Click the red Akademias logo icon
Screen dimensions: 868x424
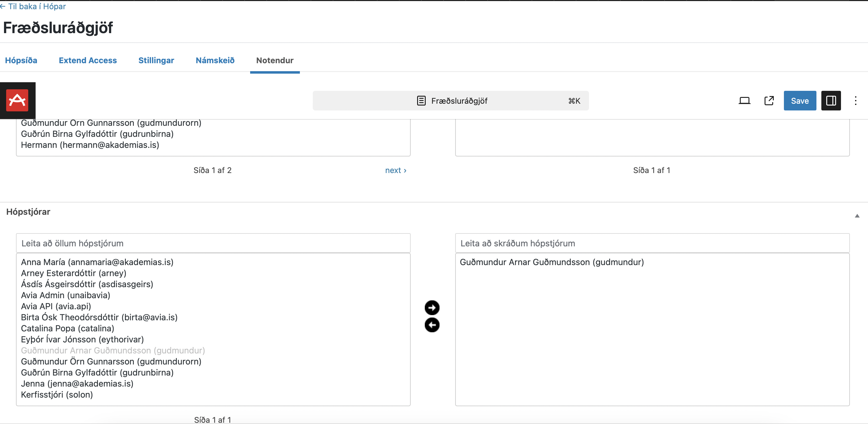tap(17, 100)
